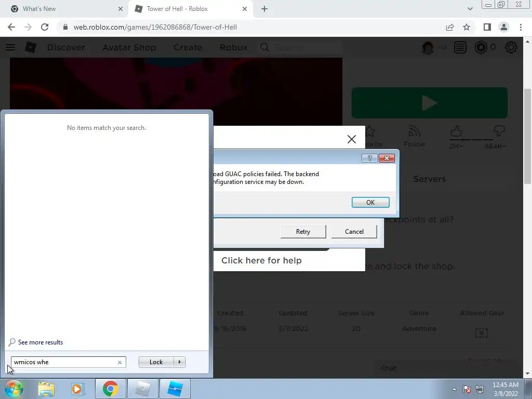The image size is (532, 399).
Task: Click the scrollbar down arrow
Action: coord(527,374)
